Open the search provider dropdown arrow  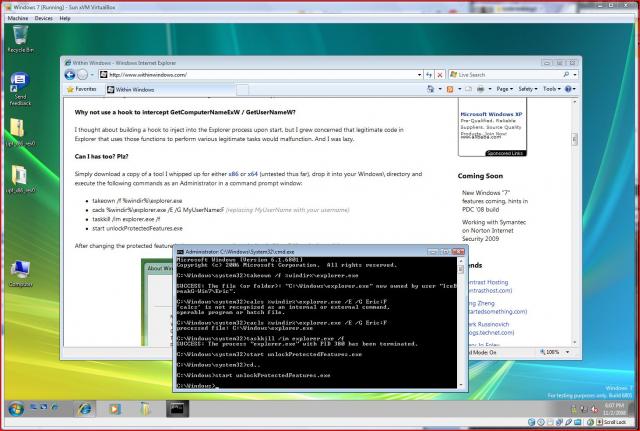[x=575, y=75]
